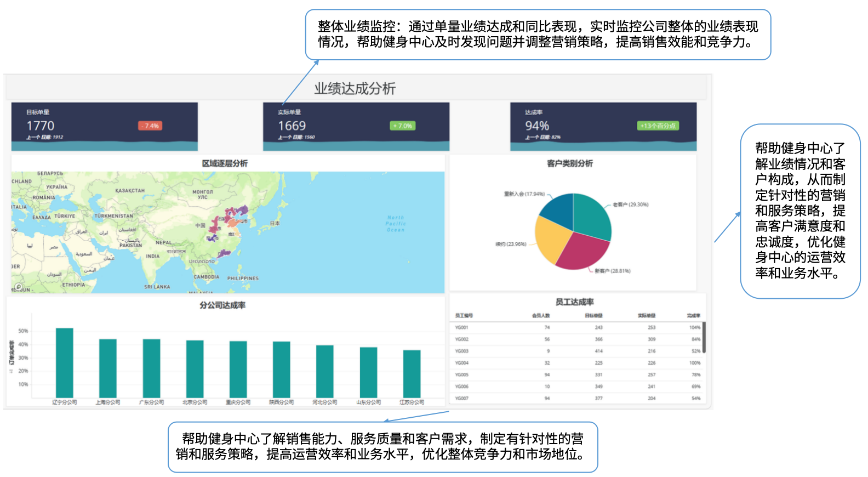
Task: Click the 江苏分公司 bar in the chart
Action: 412,373
